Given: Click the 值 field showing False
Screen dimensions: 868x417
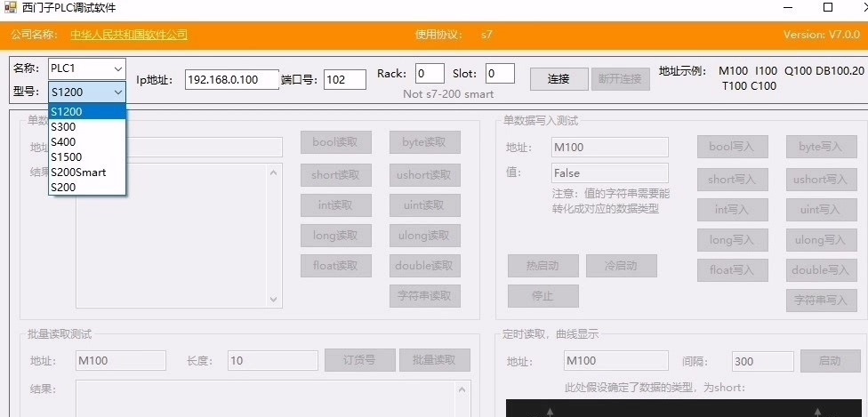Looking at the screenshot, I should click(x=609, y=173).
